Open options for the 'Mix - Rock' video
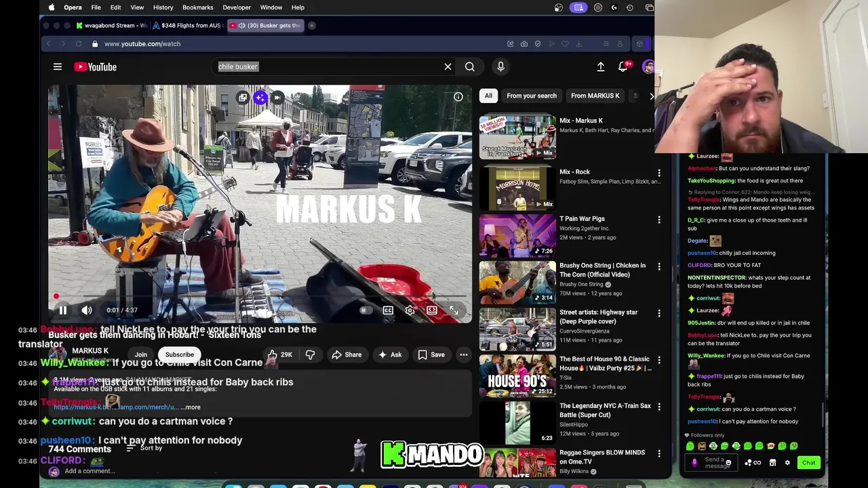 (659, 173)
